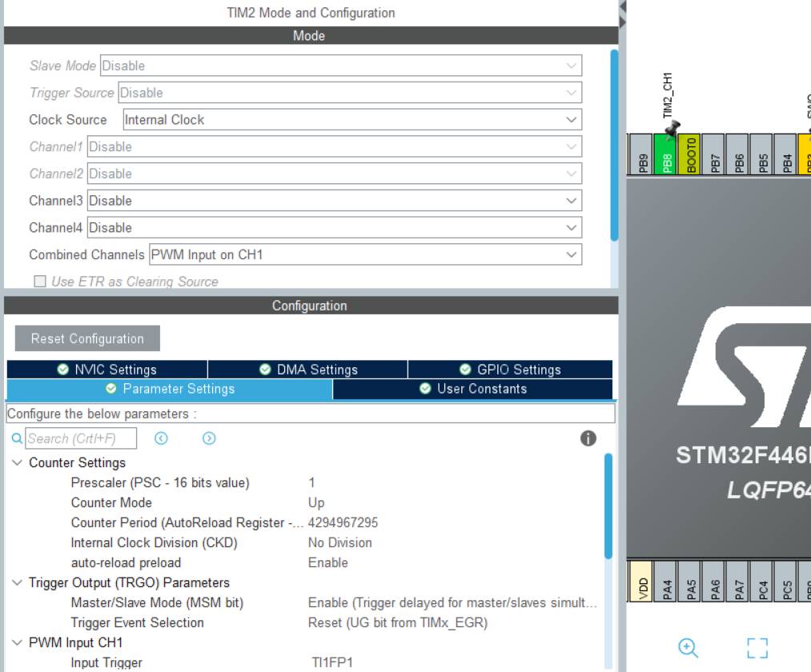Collapse Trigger Output (TRGO) Parameters group
Viewport: 811px width, 672px height.
click(17, 582)
